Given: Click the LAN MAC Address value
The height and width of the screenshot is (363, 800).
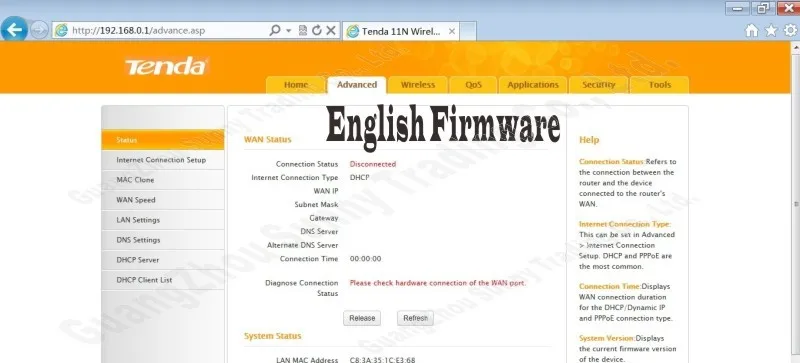Looking at the screenshot, I should coord(382,360).
